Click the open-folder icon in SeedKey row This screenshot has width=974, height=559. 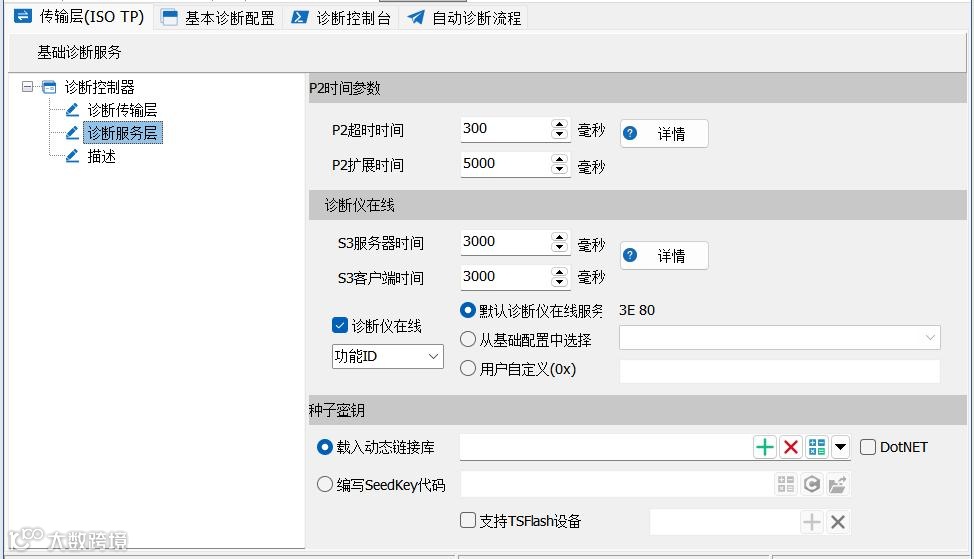[x=837, y=484]
